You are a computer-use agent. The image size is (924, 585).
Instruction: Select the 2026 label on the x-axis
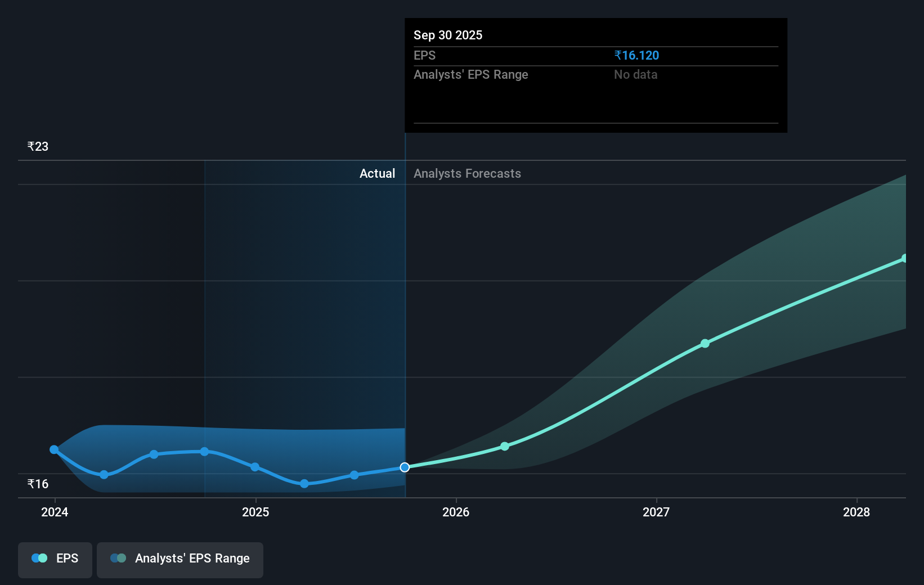tap(456, 512)
